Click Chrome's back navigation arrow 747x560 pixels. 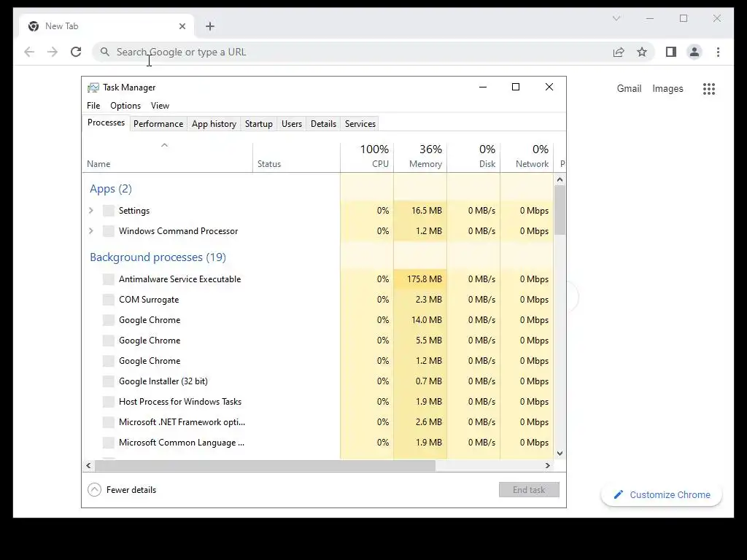click(29, 52)
